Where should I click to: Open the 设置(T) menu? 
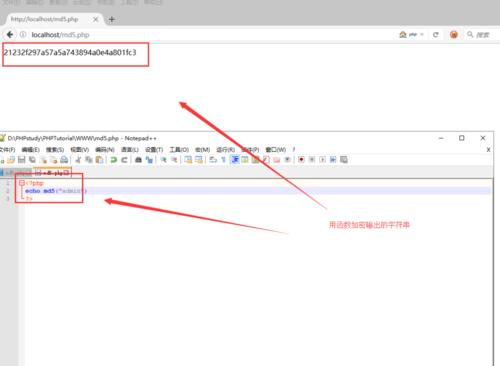[x=154, y=149]
